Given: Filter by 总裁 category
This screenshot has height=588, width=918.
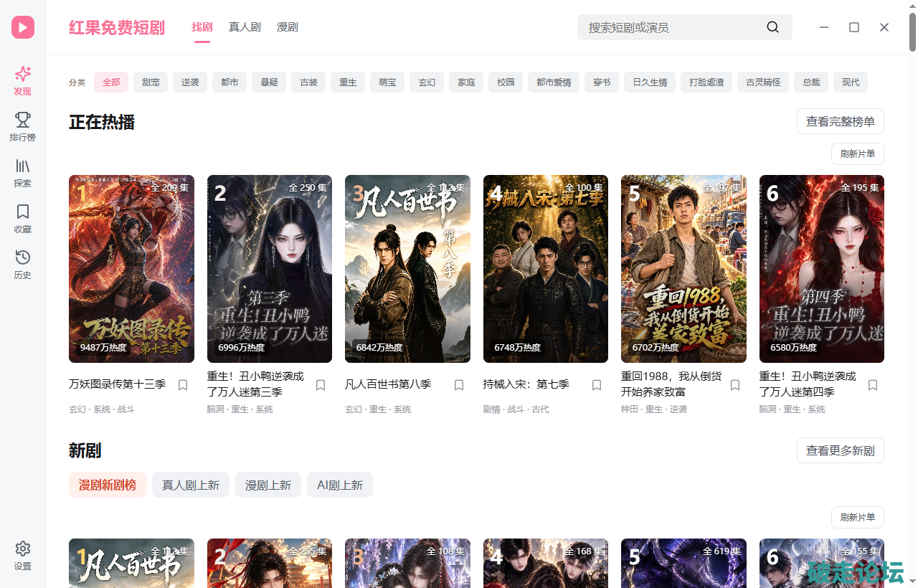Looking at the screenshot, I should (x=811, y=82).
